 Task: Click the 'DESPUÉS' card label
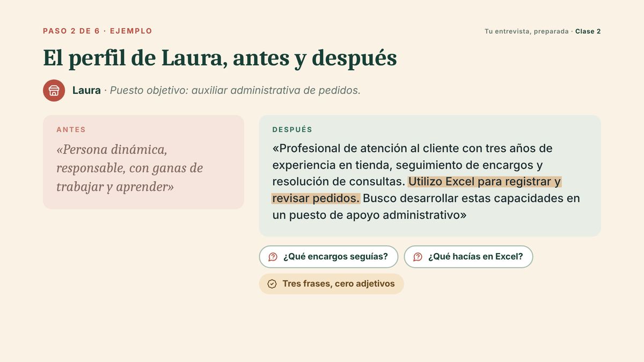click(292, 130)
